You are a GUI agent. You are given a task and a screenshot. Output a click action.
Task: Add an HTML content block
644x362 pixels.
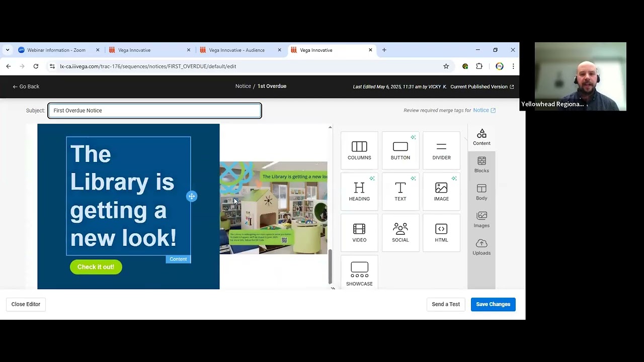click(x=441, y=233)
